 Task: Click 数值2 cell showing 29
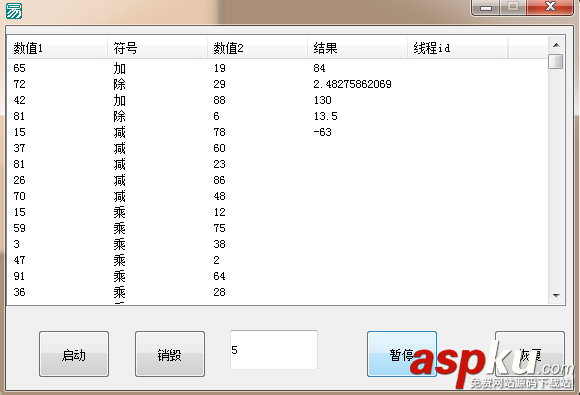[x=219, y=84]
